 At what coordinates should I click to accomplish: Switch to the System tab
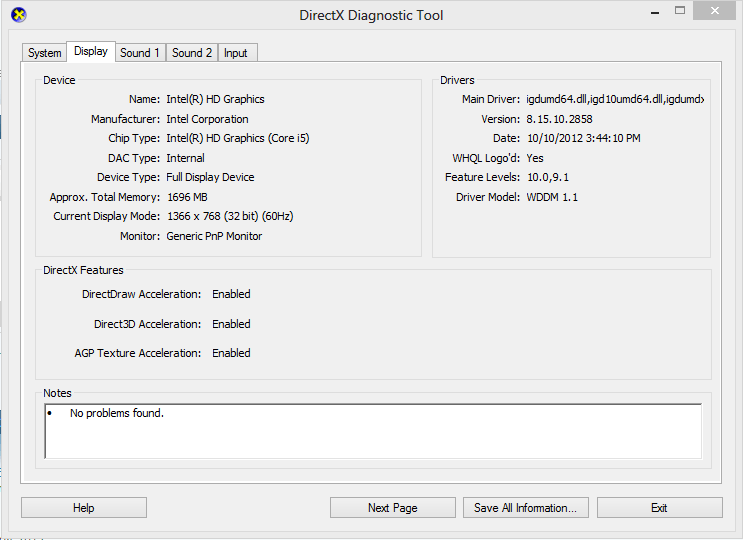[45, 53]
